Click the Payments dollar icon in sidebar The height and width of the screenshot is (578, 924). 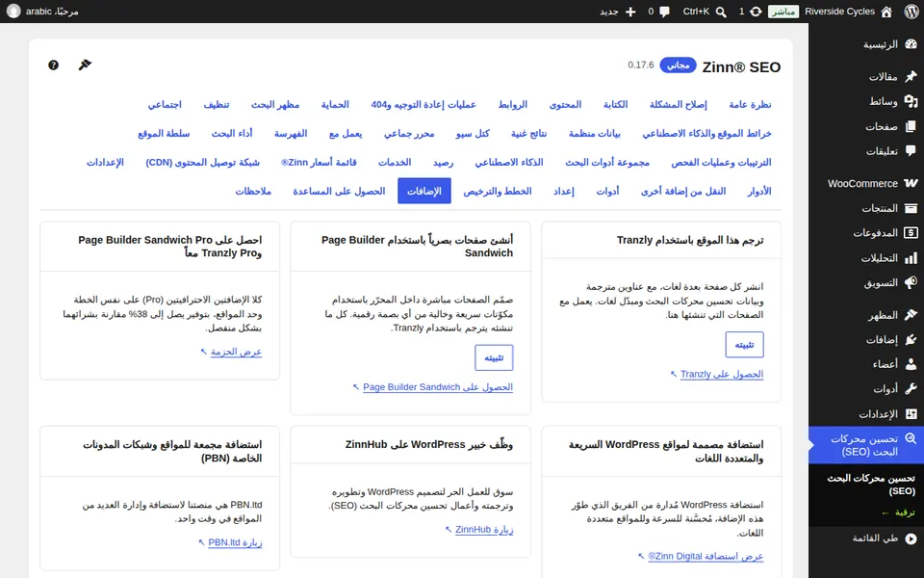coord(911,233)
